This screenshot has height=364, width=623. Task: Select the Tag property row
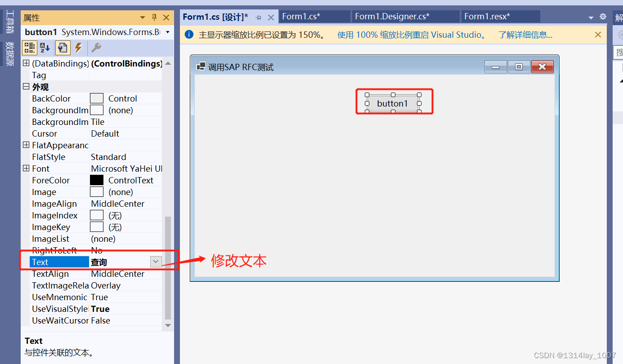pos(95,75)
